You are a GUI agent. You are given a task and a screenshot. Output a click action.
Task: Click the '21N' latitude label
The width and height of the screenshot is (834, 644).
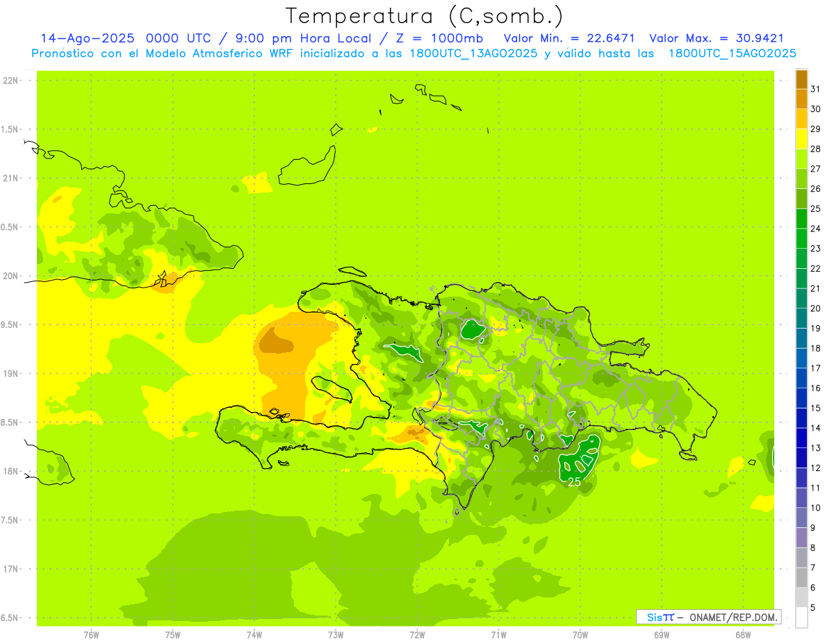(x=11, y=178)
